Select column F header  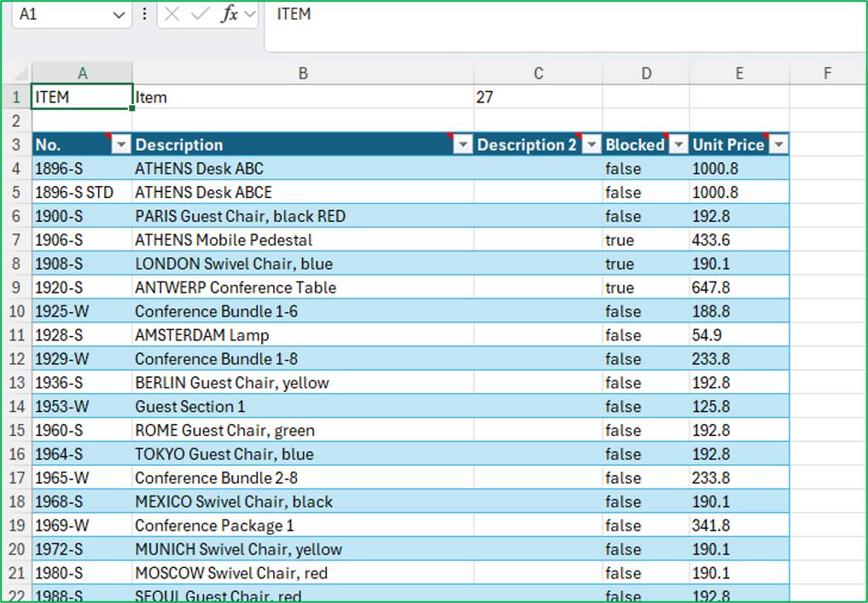pos(827,73)
